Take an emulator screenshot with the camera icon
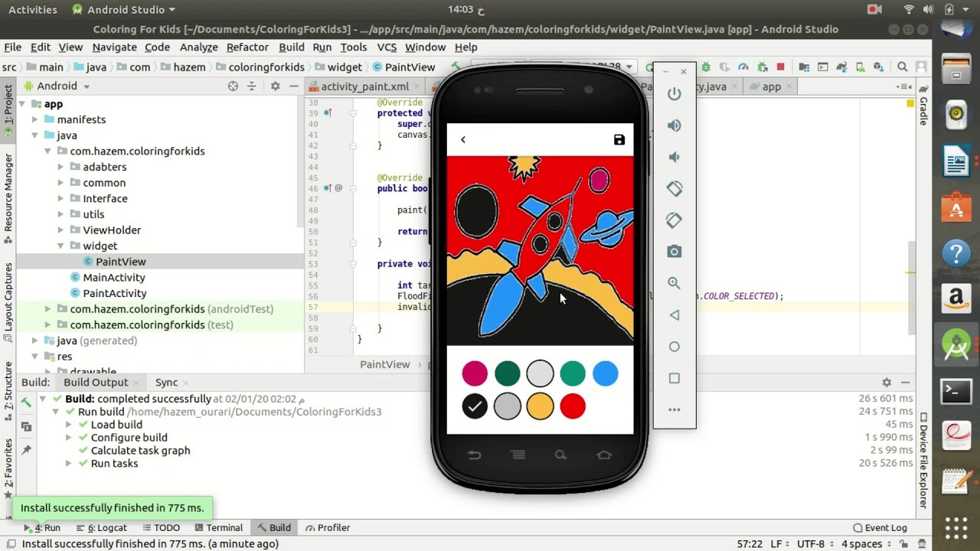Image resolution: width=980 pixels, height=551 pixels. (x=674, y=252)
